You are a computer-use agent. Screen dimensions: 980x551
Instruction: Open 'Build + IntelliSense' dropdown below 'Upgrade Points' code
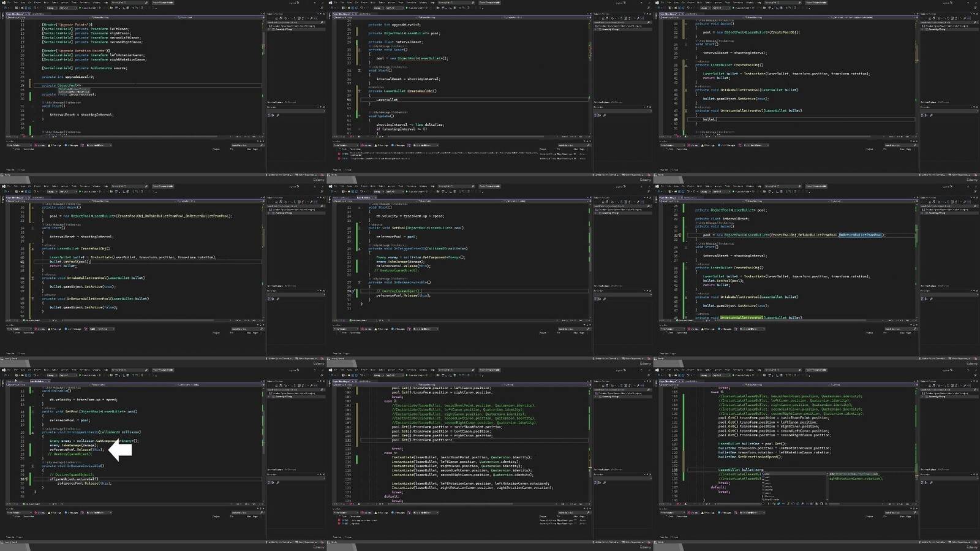coord(99,145)
